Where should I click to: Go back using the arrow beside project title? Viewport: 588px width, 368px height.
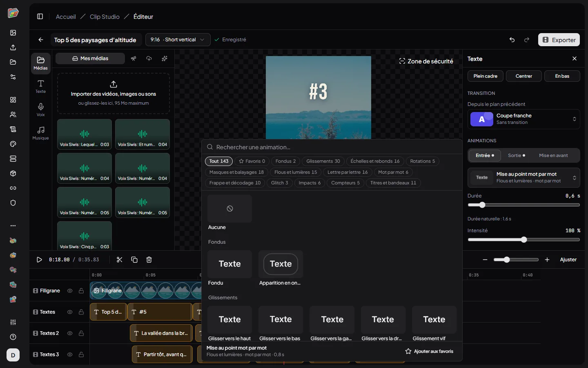tap(41, 40)
